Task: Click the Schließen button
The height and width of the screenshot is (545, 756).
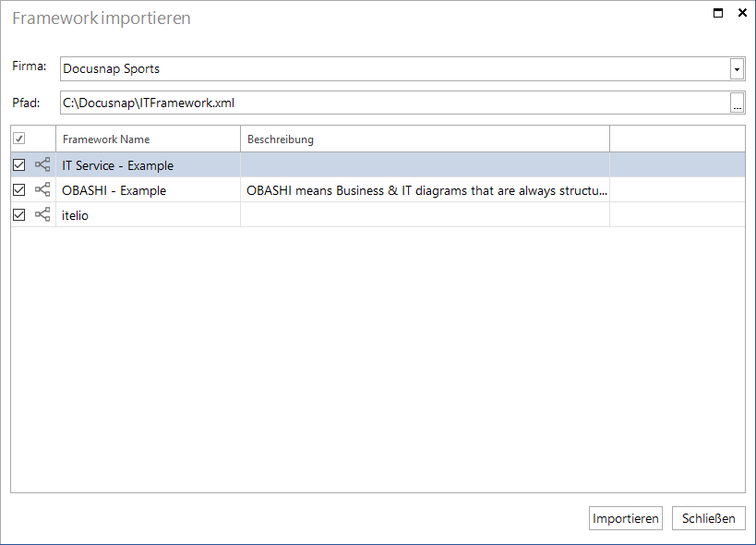Action: [709, 518]
